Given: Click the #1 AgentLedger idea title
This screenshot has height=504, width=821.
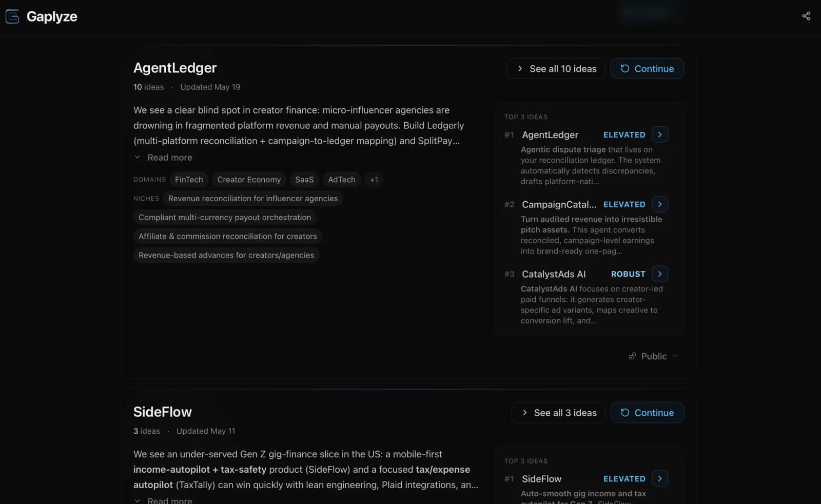Looking at the screenshot, I should coord(550,134).
